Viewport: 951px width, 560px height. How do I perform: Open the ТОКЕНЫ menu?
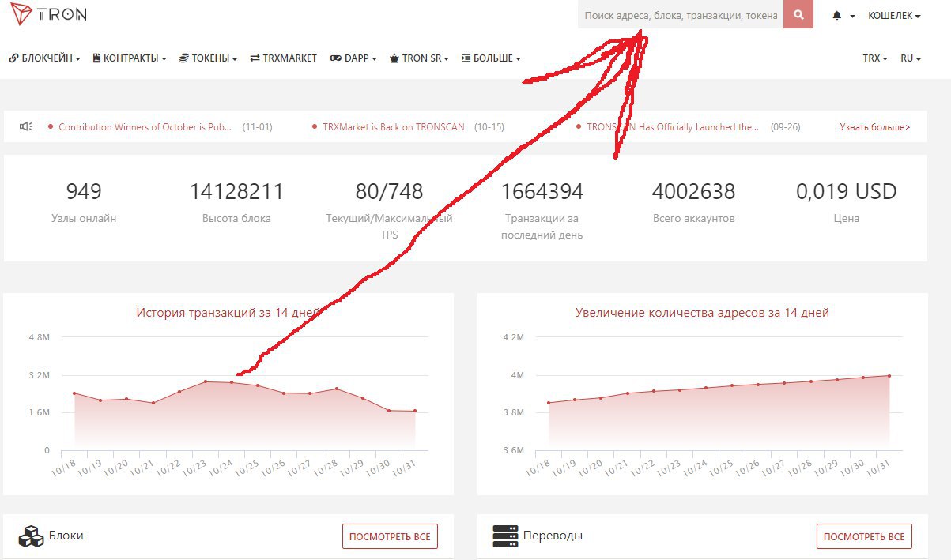point(209,58)
